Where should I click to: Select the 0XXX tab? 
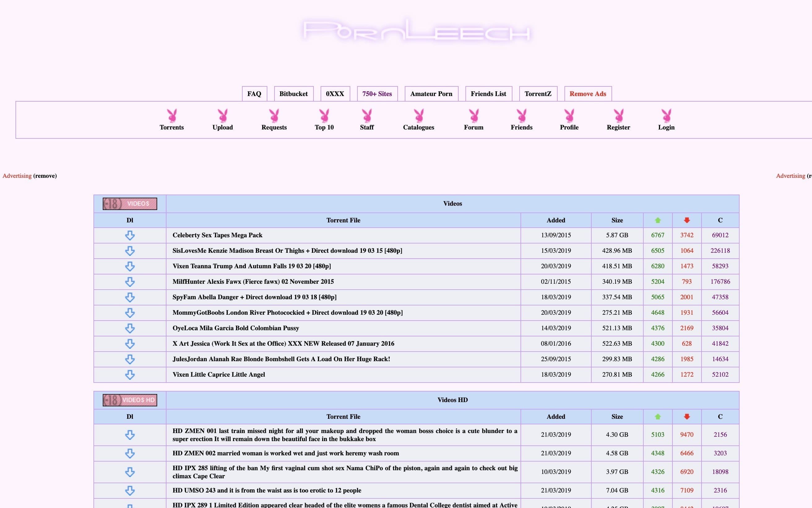pos(335,94)
